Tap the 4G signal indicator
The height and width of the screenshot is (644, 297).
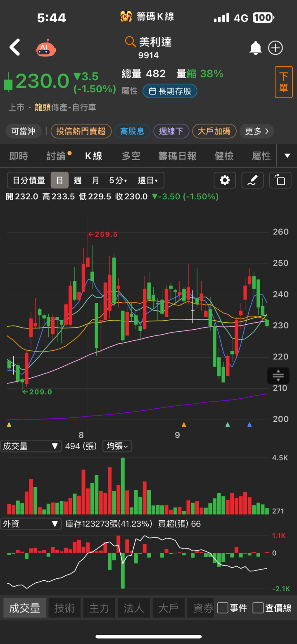point(241,18)
